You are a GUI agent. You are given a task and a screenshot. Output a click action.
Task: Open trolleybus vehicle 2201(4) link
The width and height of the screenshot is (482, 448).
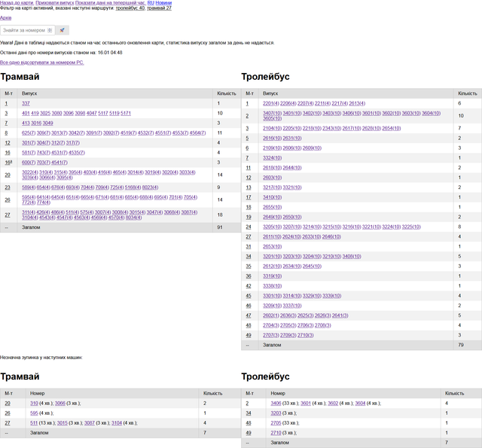tap(271, 104)
